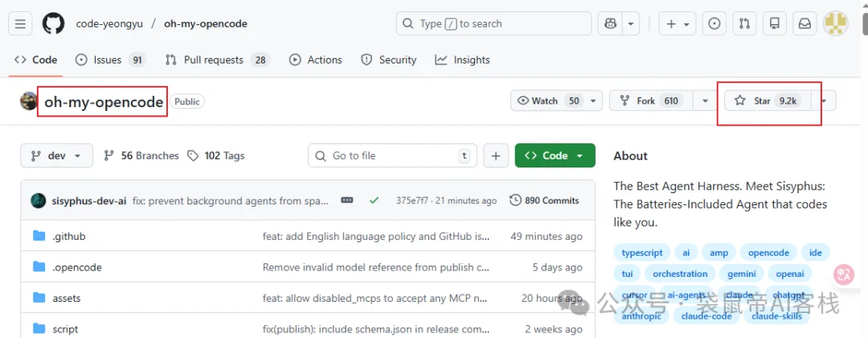View 890 Commits history
This screenshot has height=338, width=868.
click(x=544, y=200)
